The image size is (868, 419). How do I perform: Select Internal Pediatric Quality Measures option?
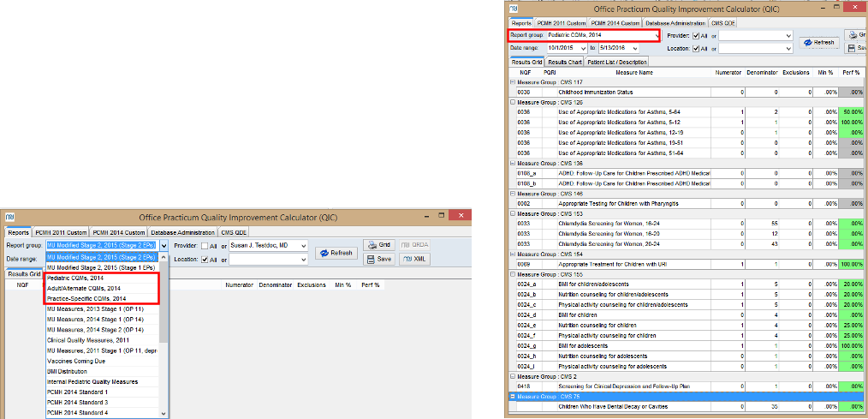[x=103, y=382]
